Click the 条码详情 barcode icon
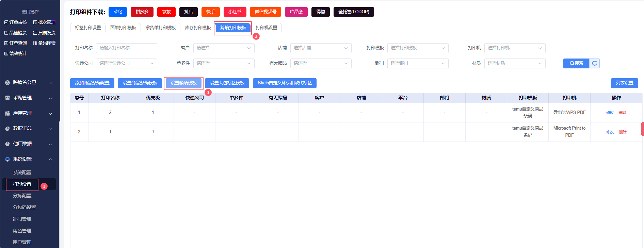Screen dimensions: 644x248 click(35, 43)
